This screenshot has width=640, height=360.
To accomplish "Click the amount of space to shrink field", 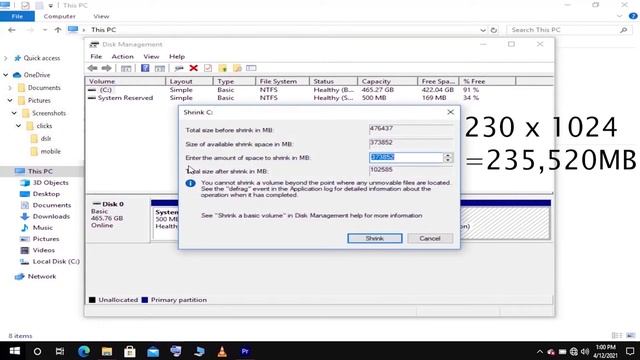I will click(x=406, y=158).
